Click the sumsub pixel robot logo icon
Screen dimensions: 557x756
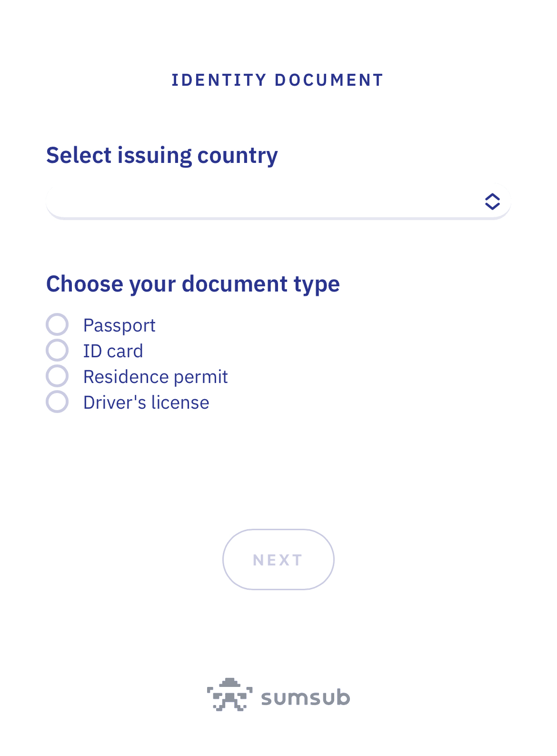(229, 695)
